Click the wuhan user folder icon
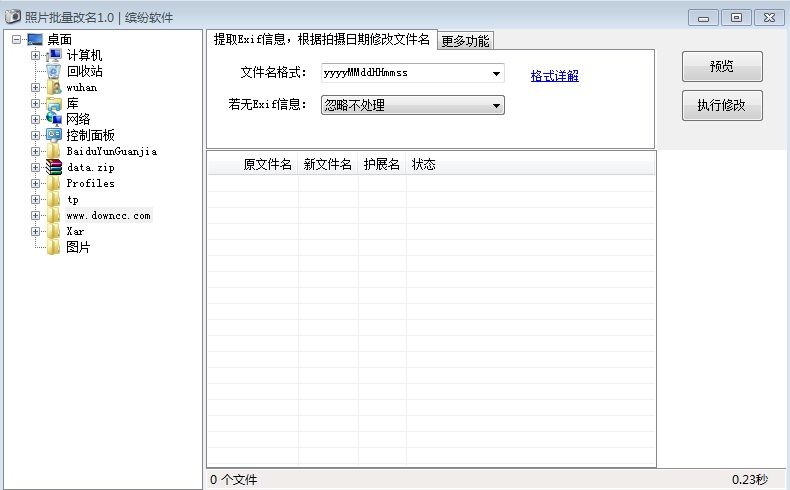This screenshot has height=490, width=790. 54,87
